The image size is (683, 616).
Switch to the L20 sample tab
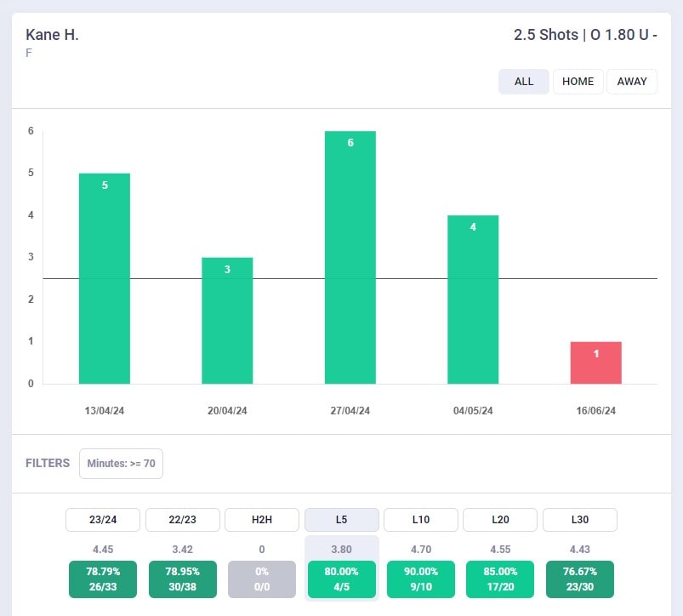point(500,520)
